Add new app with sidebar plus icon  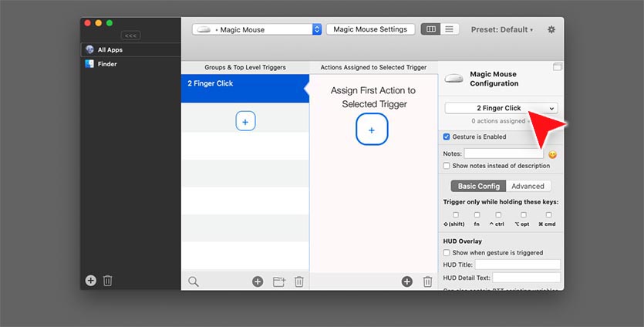pyautogui.click(x=91, y=281)
